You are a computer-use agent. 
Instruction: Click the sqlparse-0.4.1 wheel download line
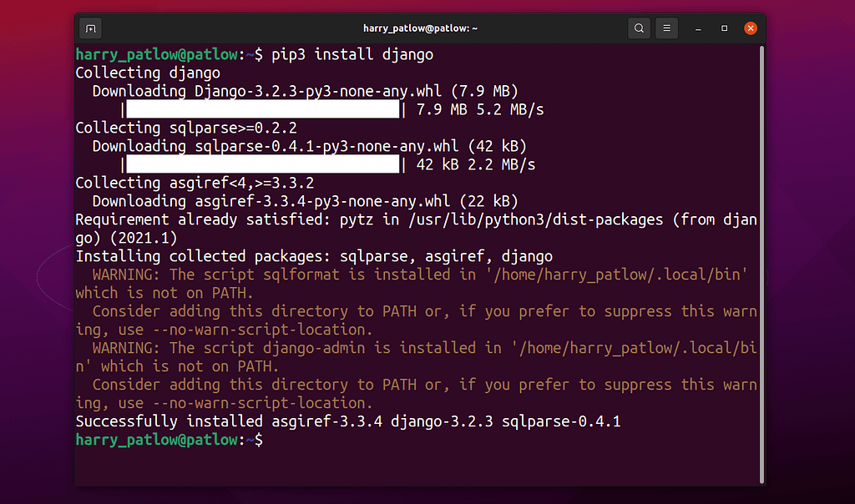[x=309, y=146]
